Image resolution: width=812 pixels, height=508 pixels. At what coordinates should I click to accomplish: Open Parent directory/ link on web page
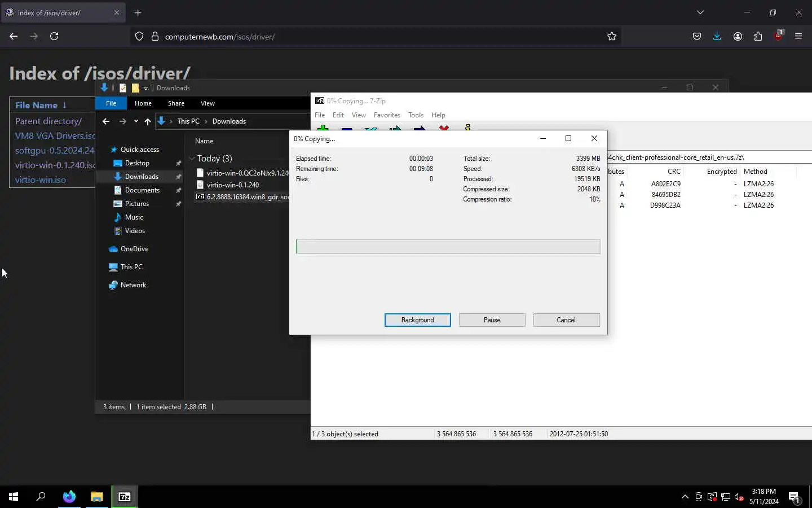click(48, 121)
